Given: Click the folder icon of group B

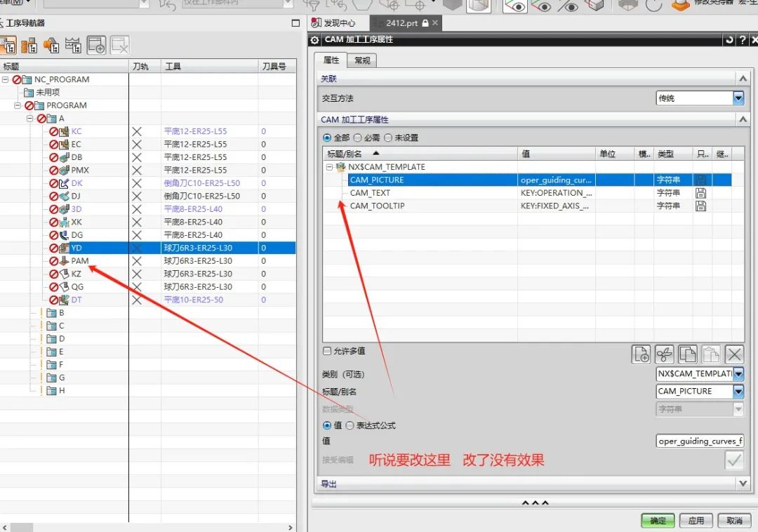Looking at the screenshot, I should [51, 312].
